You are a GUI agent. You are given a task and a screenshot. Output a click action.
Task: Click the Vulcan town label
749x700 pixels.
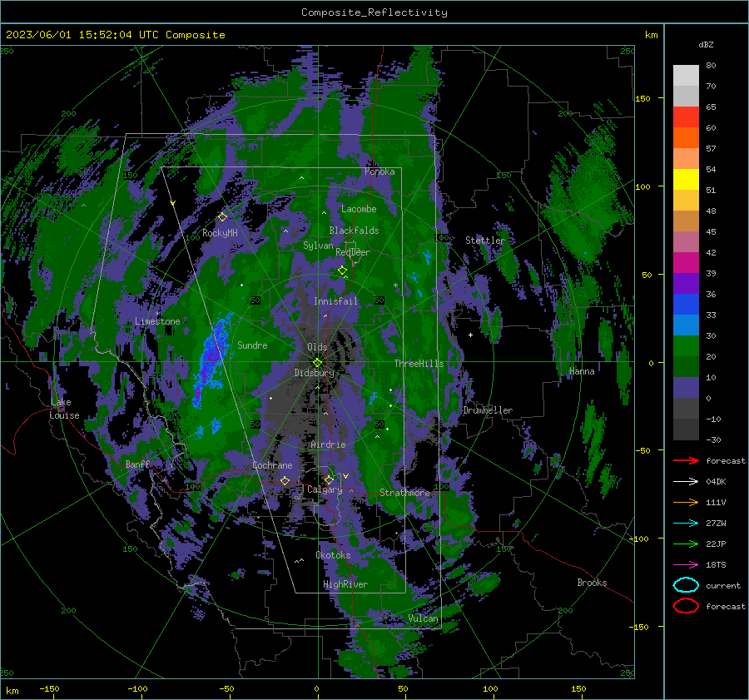click(423, 618)
